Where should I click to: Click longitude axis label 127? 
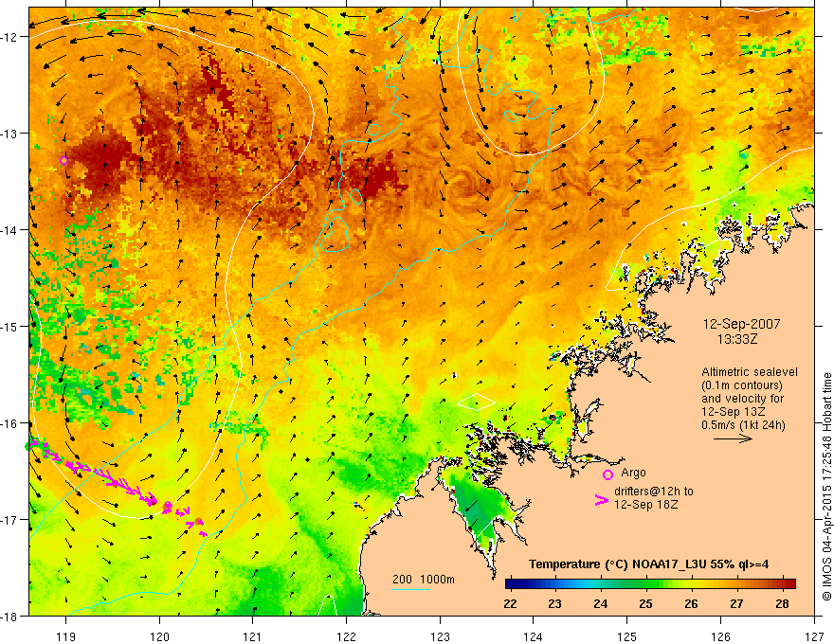[814, 636]
